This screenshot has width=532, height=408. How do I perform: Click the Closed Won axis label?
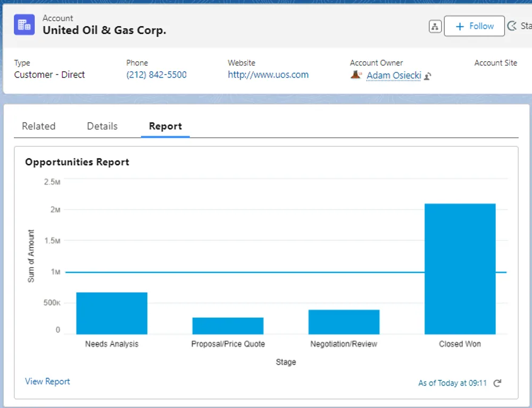click(460, 344)
